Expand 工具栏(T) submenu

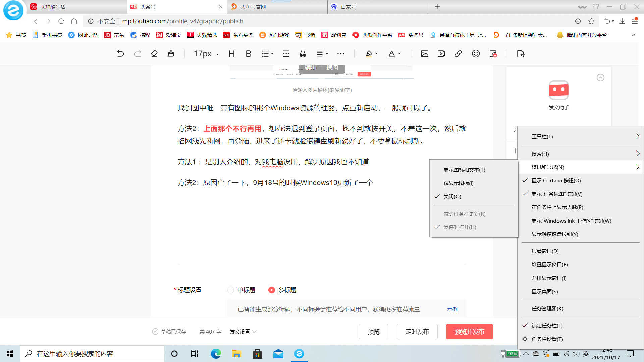point(581,136)
